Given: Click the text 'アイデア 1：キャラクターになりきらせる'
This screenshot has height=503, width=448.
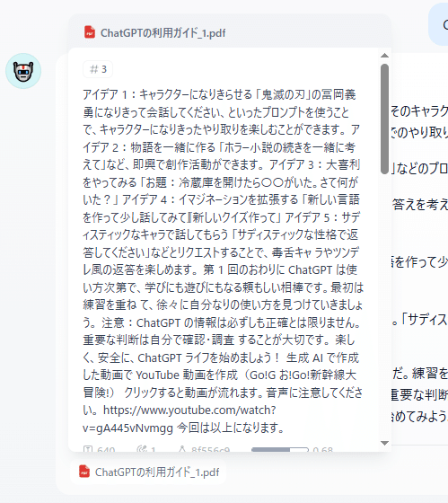Looking at the screenshot, I should [x=167, y=94].
